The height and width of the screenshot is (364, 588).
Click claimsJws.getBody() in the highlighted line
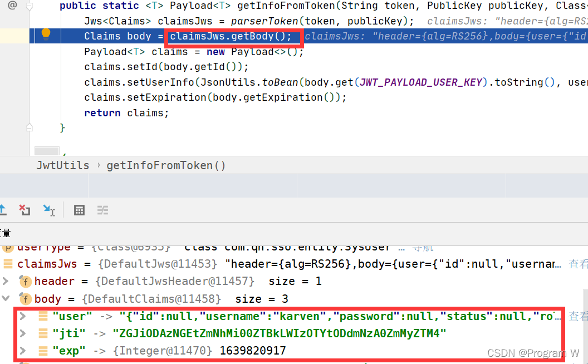point(231,36)
